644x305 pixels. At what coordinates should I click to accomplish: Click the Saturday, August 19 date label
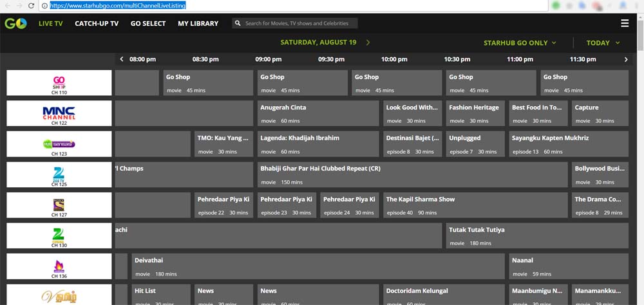coord(318,42)
